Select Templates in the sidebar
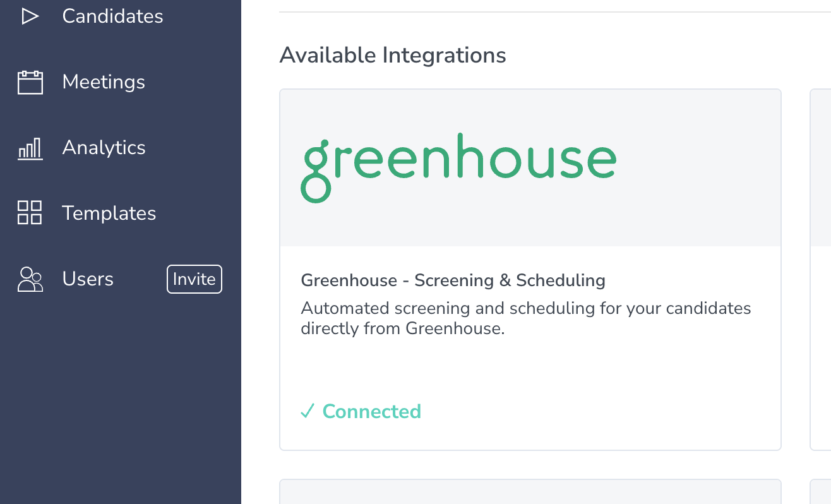831x504 pixels. pos(109,213)
